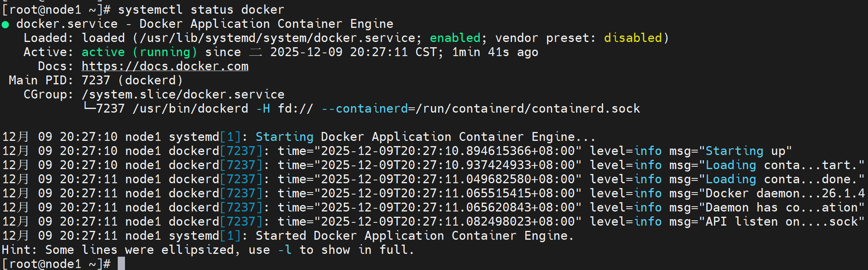868x270 pixels.
Task: Click the blue '--containerd' flag text
Action: tap(364, 109)
